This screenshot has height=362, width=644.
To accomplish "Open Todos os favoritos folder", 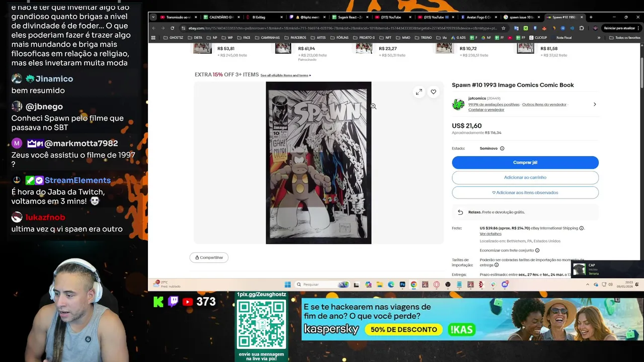I will tap(625, 38).
